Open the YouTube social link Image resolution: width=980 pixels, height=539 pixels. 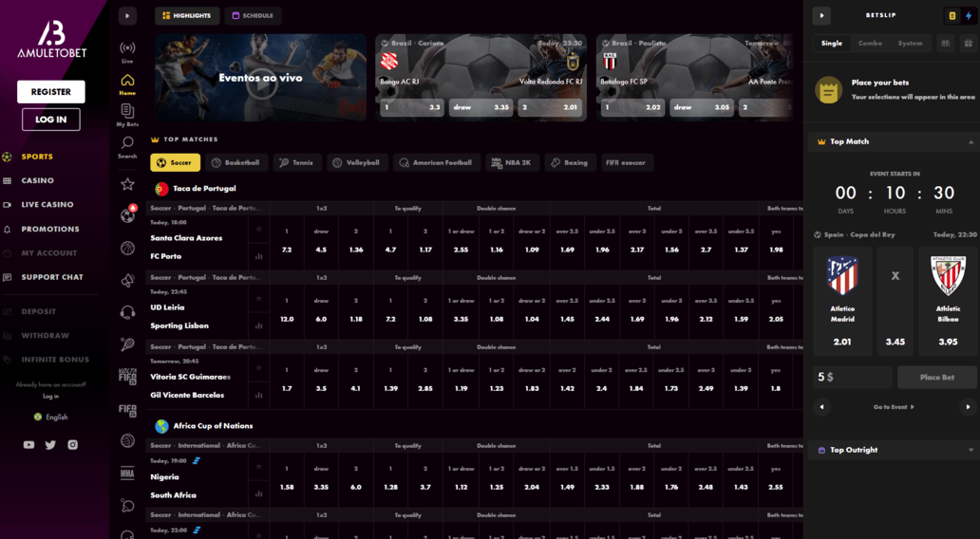click(28, 445)
